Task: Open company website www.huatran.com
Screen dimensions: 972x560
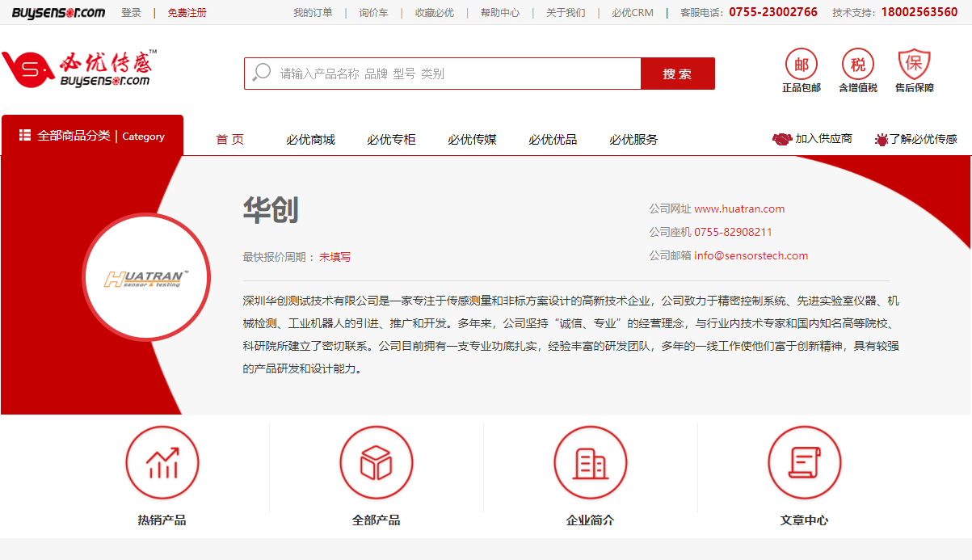Action: pyautogui.click(x=739, y=208)
